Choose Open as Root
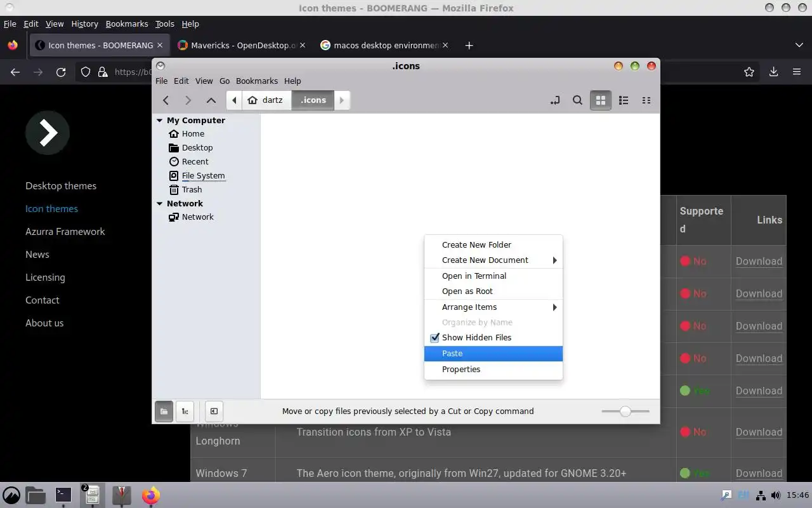 [494, 291]
